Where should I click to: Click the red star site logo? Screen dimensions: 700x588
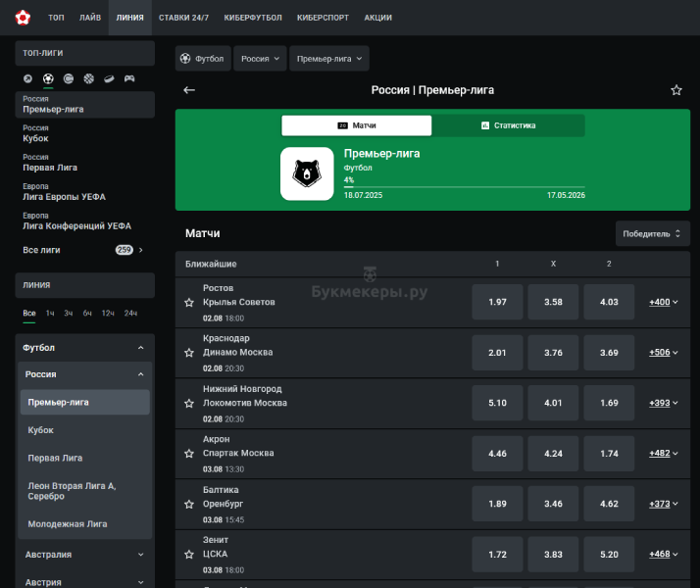point(23,18)
